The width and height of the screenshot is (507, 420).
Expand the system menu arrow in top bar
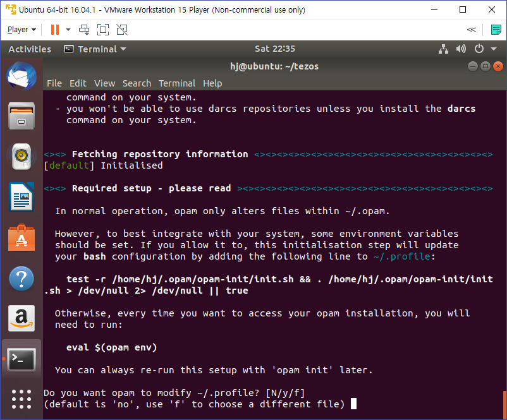[x=494, y=49]
